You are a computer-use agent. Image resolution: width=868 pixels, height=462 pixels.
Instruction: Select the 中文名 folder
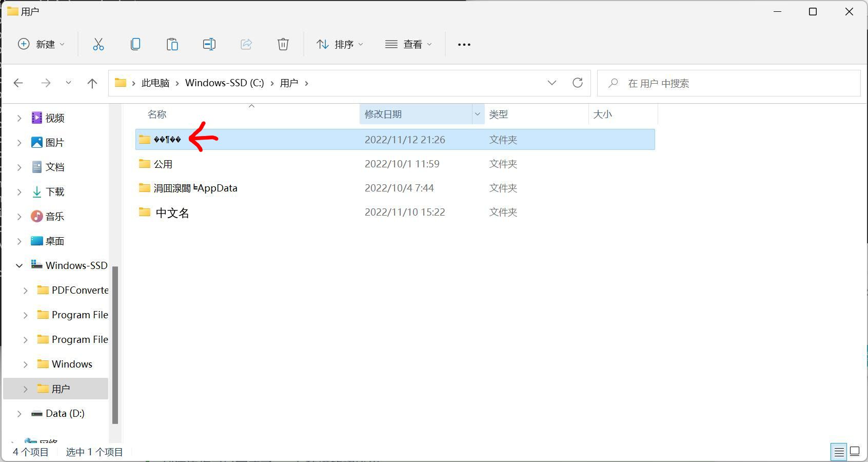(172, 213)
